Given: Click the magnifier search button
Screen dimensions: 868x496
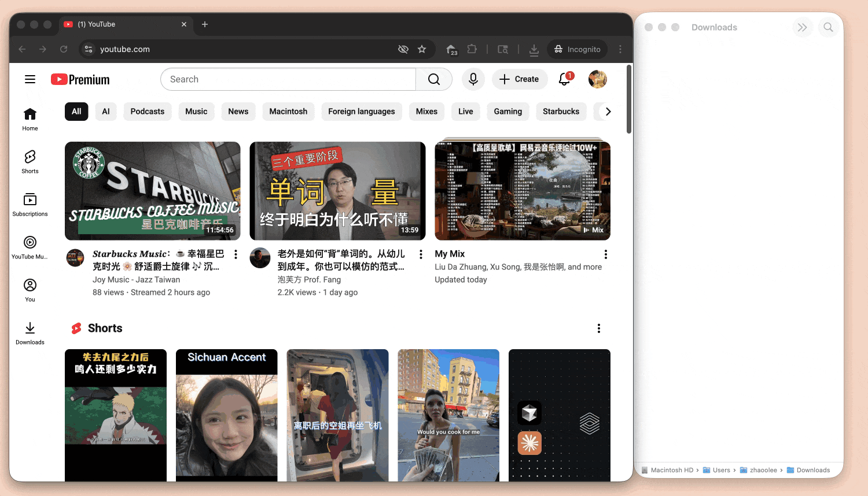Looking at the screenshot, I should coord(433,79).
